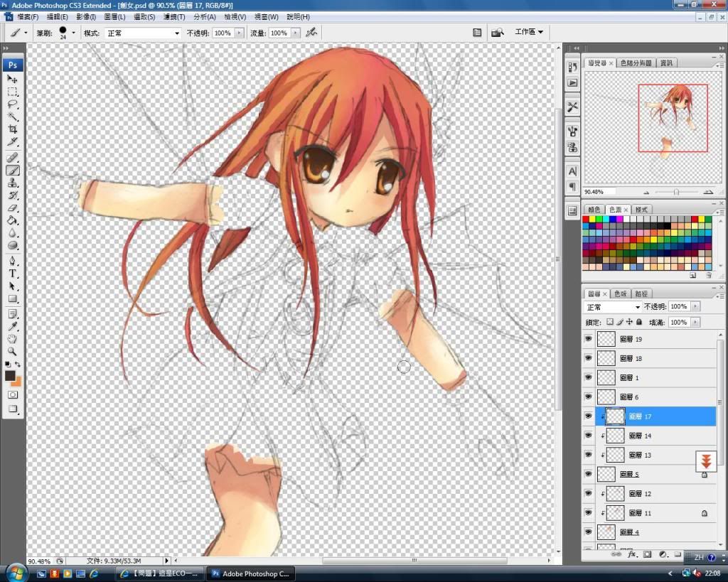Select the Rectangular Marquee tool
This screenshot has height=582, width=728.
(13, 92)
